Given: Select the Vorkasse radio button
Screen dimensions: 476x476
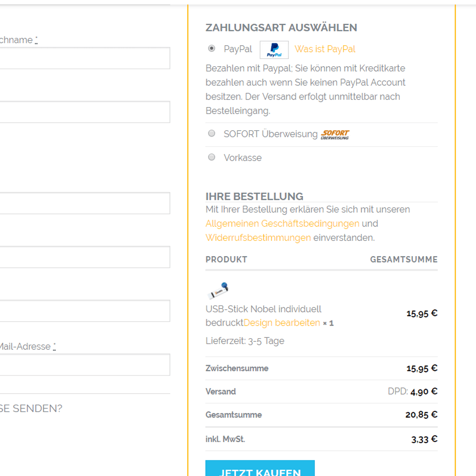Looking at the screenshot, I should [212, 158].
